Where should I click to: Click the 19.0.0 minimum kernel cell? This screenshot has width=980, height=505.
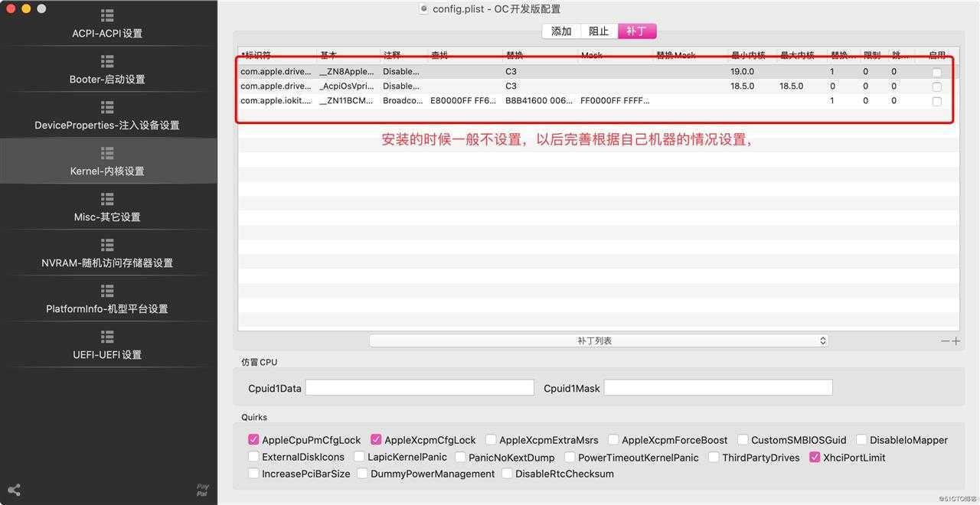point(743,72)
